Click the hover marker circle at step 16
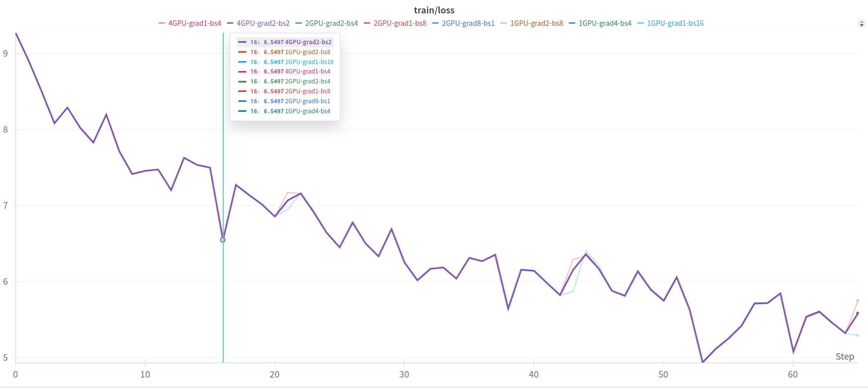The width and height of the screenshot is (868, 389). click(x=223, y=240)
